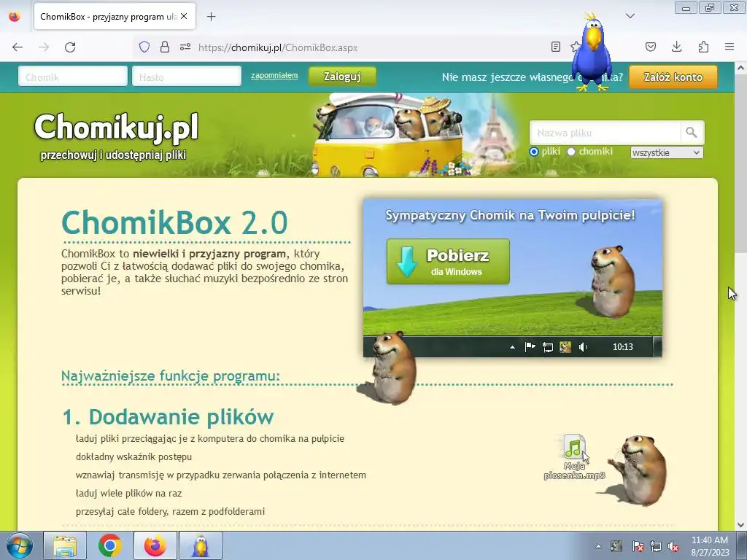Click the Moja piosenka.mp3 file icon
The width and height of the screenshot is (747, 560).
575,456
